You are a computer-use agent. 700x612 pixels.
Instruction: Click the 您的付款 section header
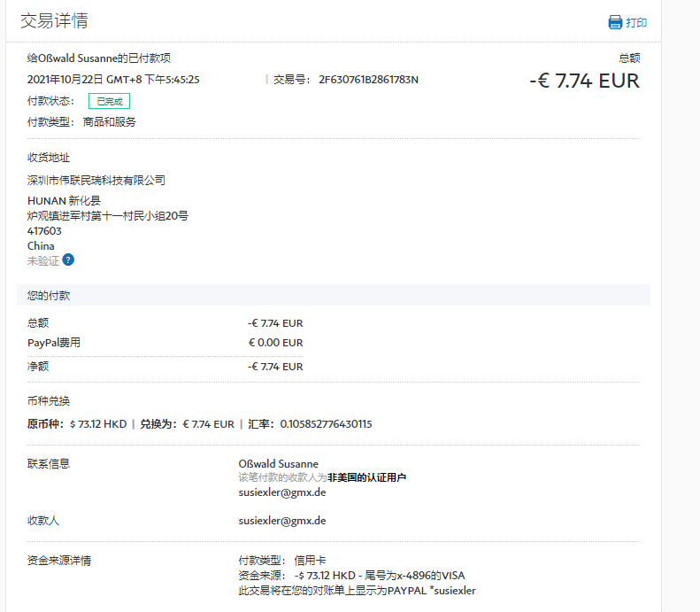[x=49, y=295]
